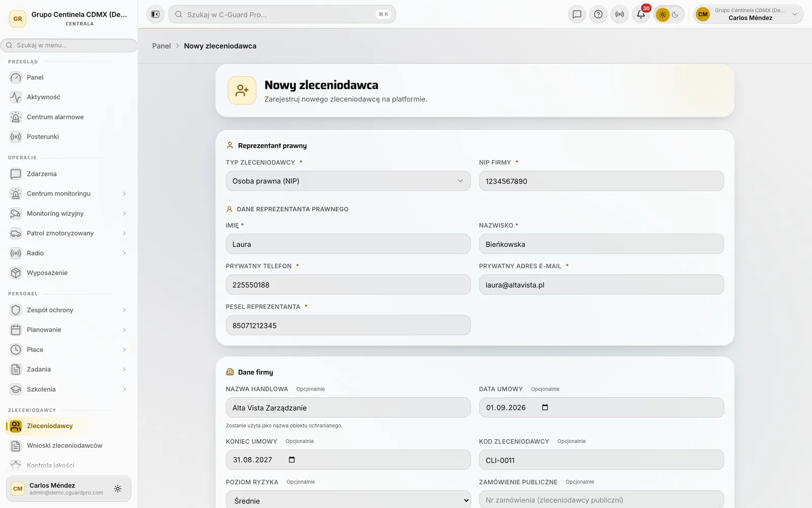Click the private email field laura@altavista.pl
Image resolution: width=812 pixels, height=508 pixels.
point(601,284)
